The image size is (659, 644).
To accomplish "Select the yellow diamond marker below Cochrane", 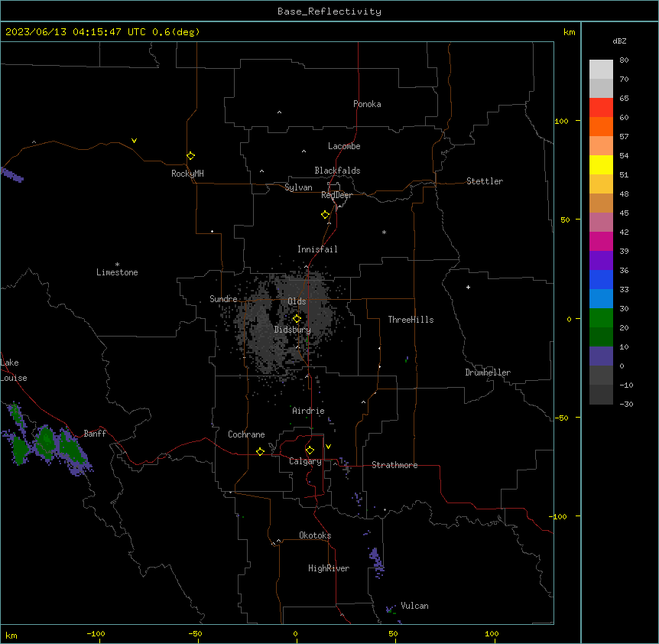I will click(260, 451).
